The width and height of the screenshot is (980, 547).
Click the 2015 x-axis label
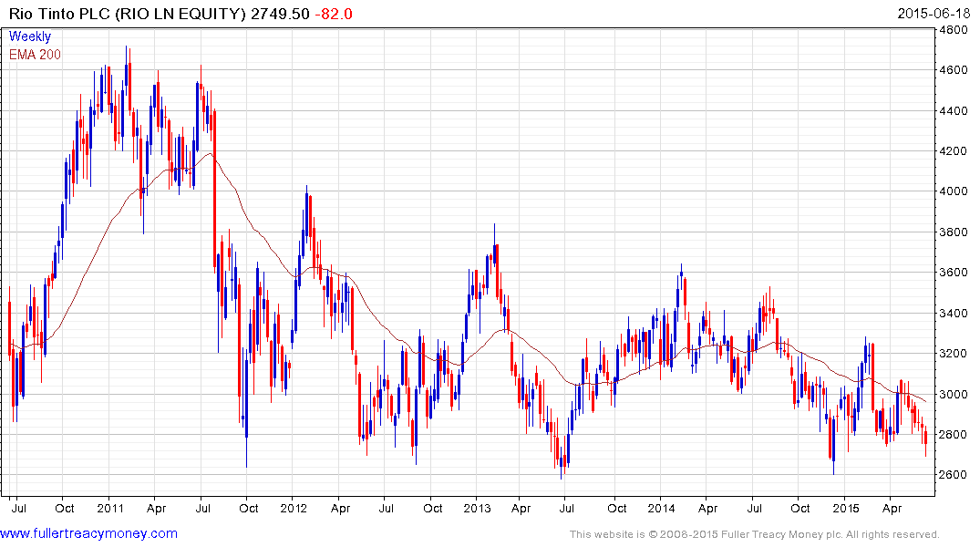pyautogui.click(x=846, y=508)
